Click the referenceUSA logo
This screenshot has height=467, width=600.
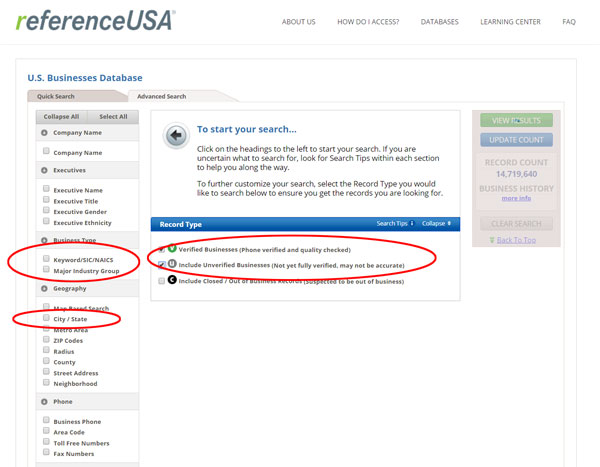pos(96,20)
